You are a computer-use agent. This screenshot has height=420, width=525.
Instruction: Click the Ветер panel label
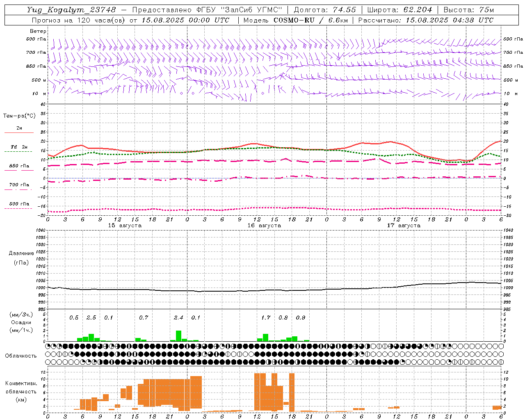point(38,31)
